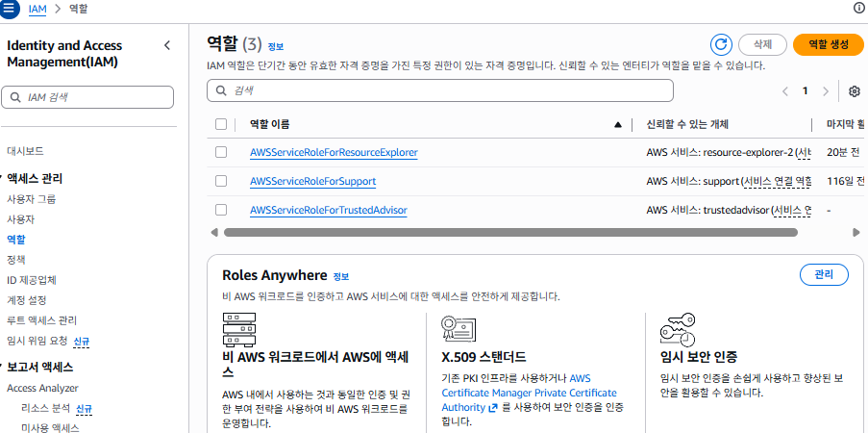
Task: Go to the previous page of roles
Action: [785, 91]
